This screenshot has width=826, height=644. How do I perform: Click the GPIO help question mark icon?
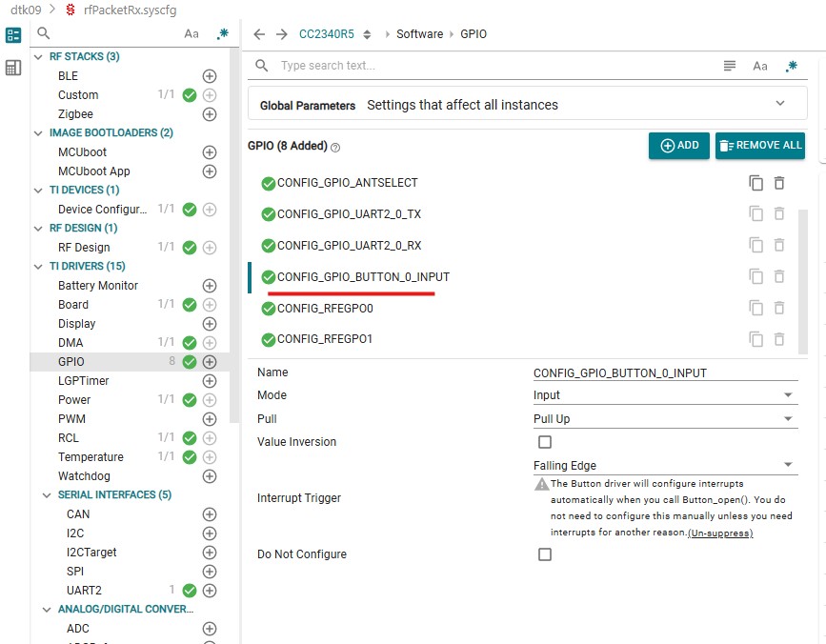(x=335, y=148)
